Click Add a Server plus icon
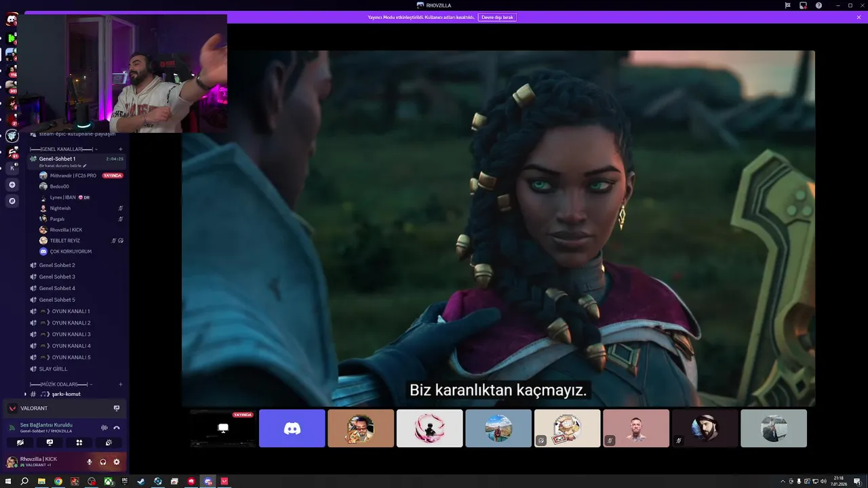Viewport: 868px width, 488px height. [12, 184]
